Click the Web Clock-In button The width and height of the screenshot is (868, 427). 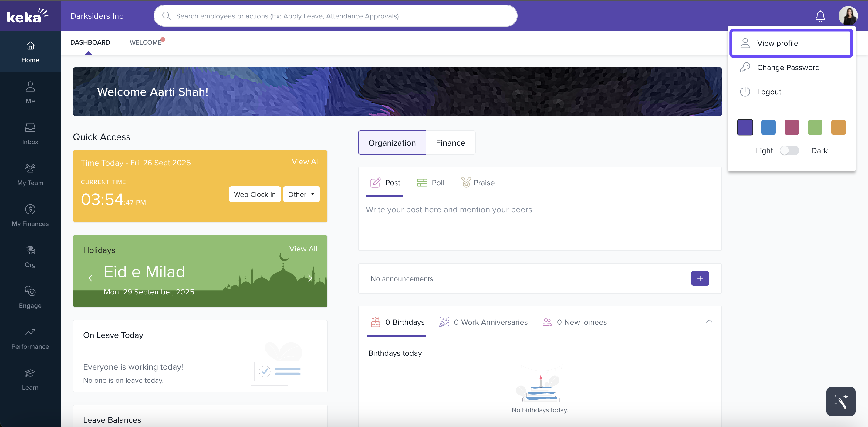click(x=255, y=194)
